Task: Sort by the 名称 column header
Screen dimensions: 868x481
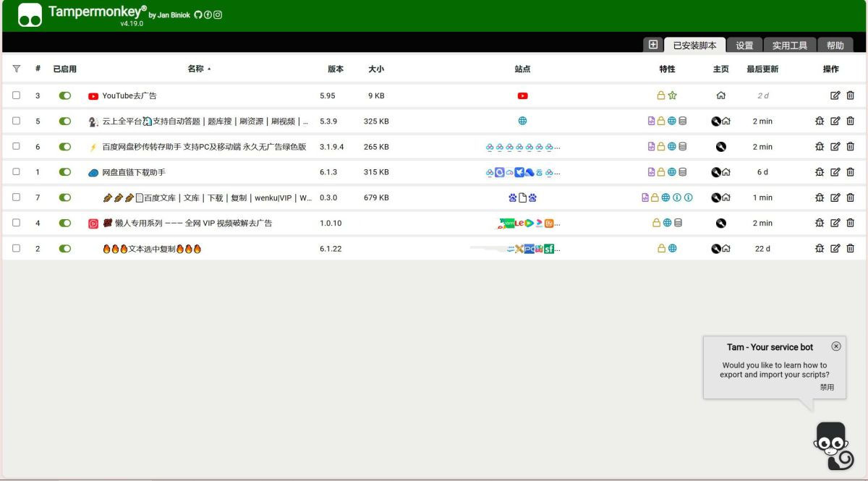Action: (196, 69)
